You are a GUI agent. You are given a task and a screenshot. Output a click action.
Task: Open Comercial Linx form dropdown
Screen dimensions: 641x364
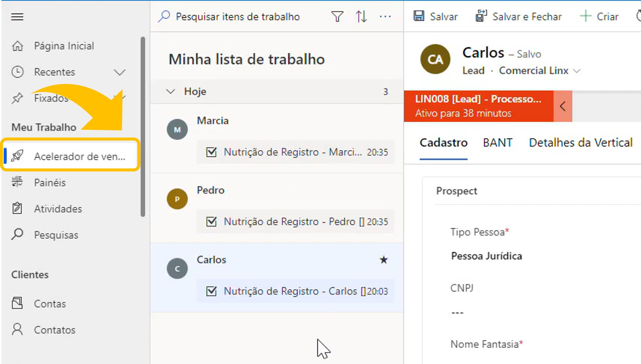pyautogui.click(x=577, y=71)
